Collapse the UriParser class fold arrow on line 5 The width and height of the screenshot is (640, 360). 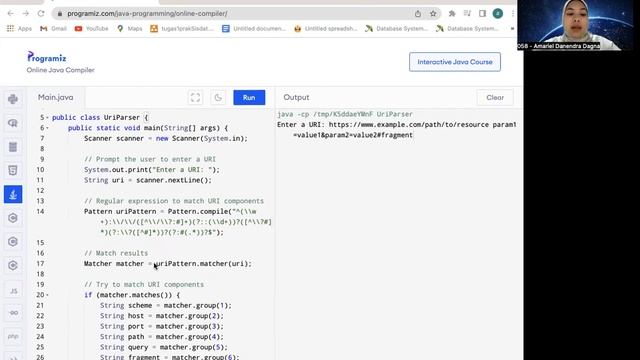coord(47,118)
